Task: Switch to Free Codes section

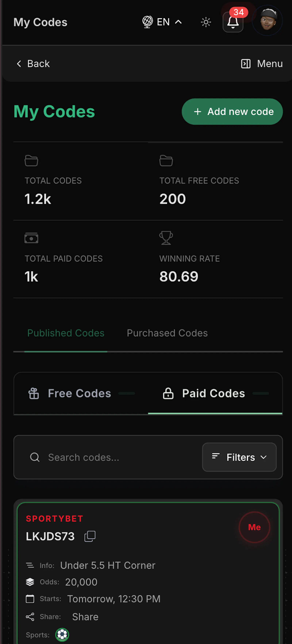Action: [81, 393]
